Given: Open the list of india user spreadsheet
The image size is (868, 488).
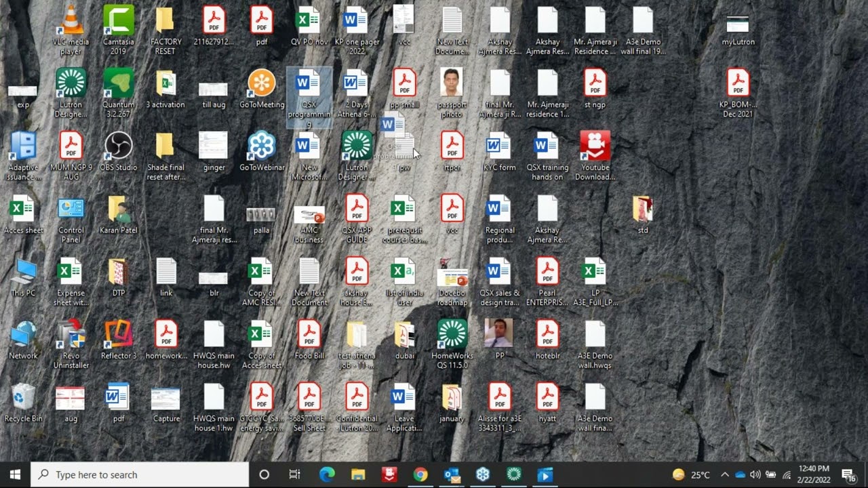Looking at the screenshot, I should coord(404,281).
